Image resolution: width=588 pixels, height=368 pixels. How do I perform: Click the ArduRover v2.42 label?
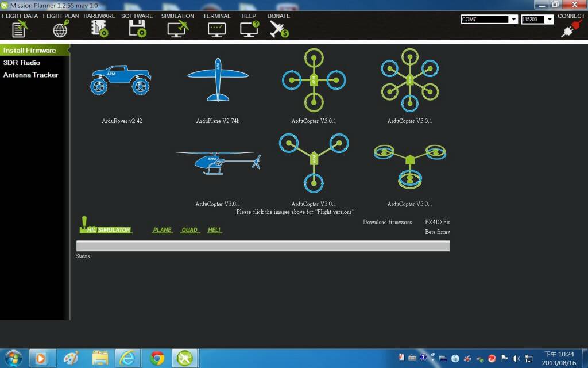pyautogui.click(x=122, y=121)
